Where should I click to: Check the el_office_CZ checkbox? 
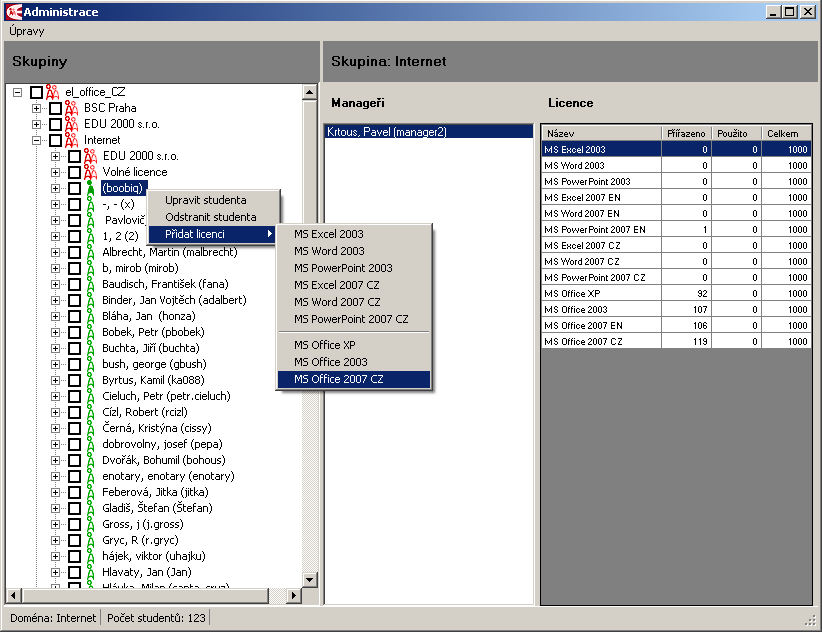pyautogui.click(x=36, y=93)
